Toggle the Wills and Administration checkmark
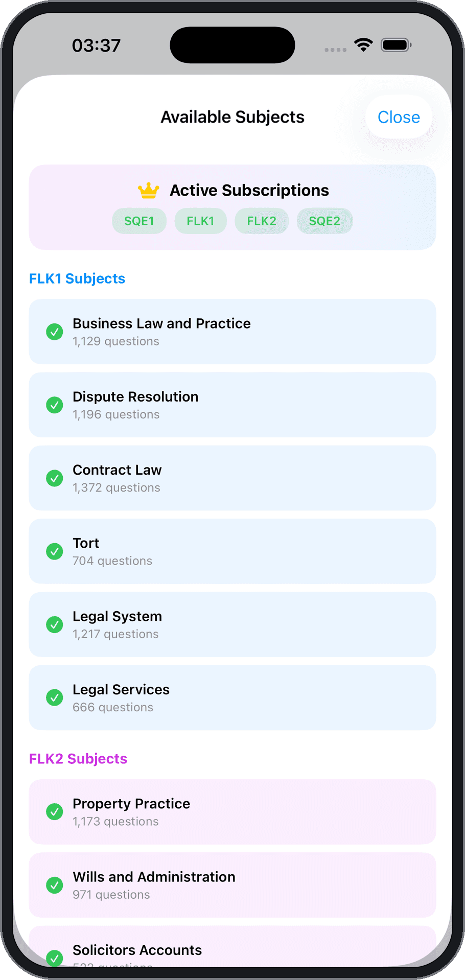This screenshot has width=465, height=980. tap(55, 885)
